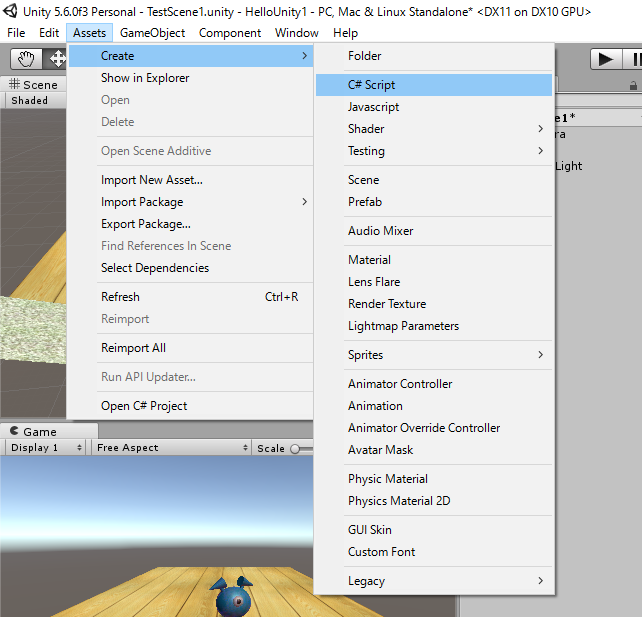
Task: Create a new C# Script
Action: [x=434, y=85]
